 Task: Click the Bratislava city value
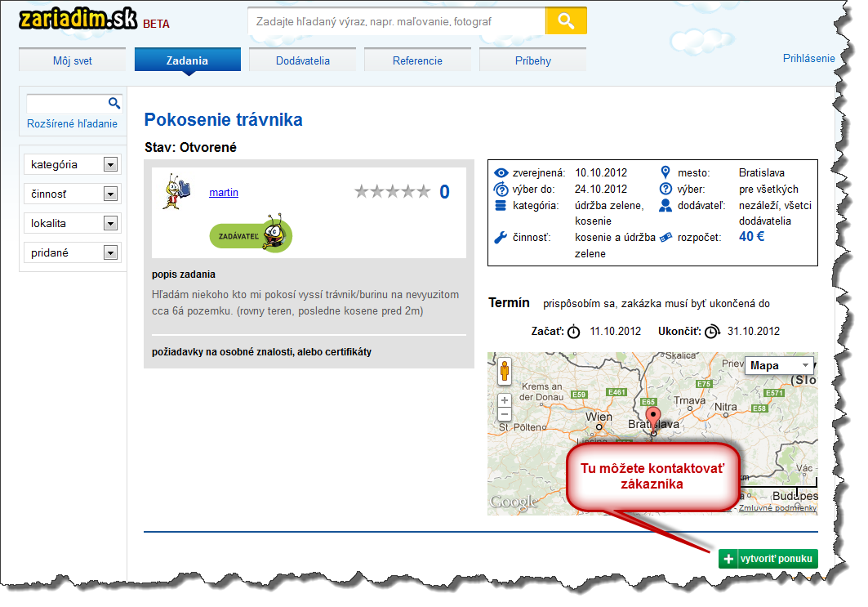(x=761, y=173)
